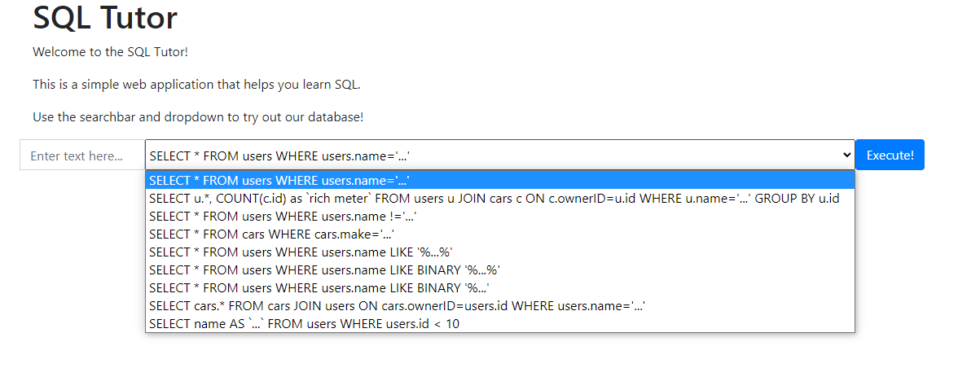Choose the 'rich meter' COUNT JOIN query option
The width and height of the screenshot is (980, 368).
500,198
